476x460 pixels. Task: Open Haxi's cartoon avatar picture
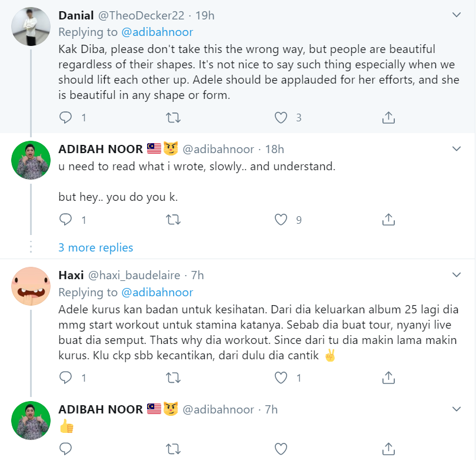pos(31,286)
